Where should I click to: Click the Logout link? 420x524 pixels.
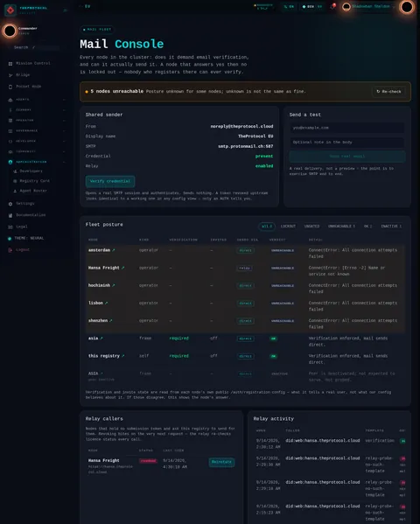[23, 250]
